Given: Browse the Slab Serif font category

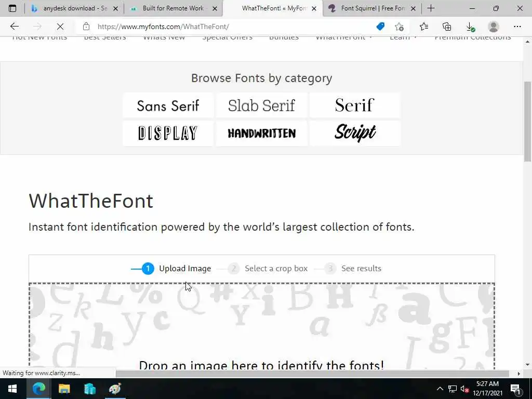Looking at the screenshot, I should pyautogui.click(x=262, y=105).
